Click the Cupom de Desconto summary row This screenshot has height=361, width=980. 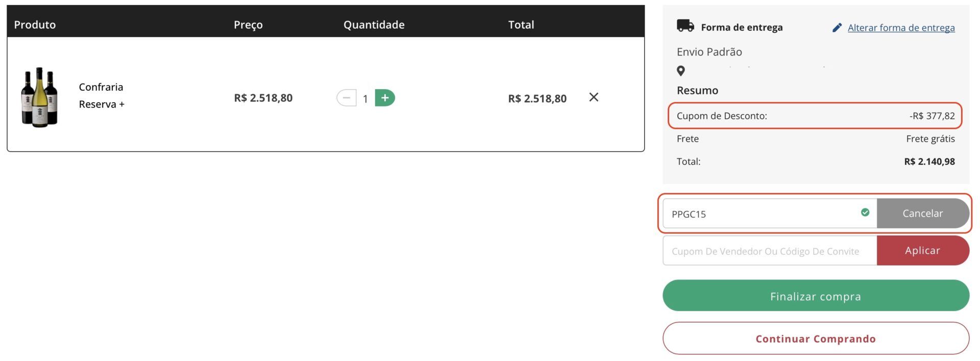[x=815, y=116]
